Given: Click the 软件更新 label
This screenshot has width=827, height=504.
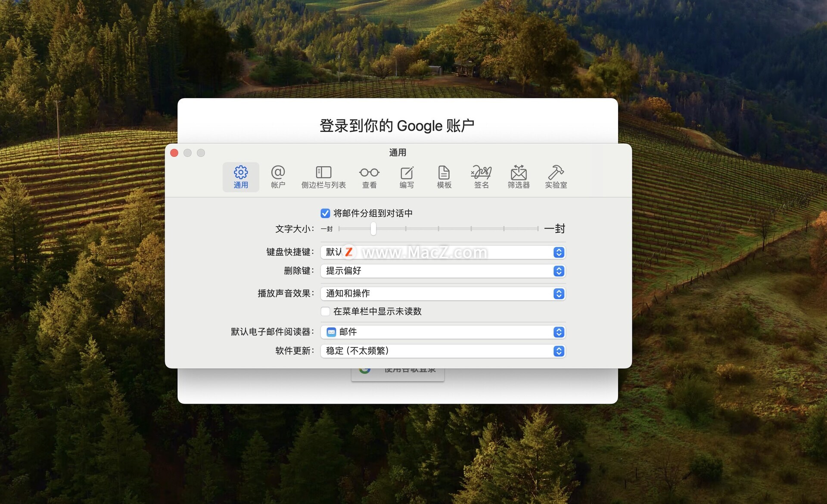Looking at the screenshot, I should tap(295, 351).
